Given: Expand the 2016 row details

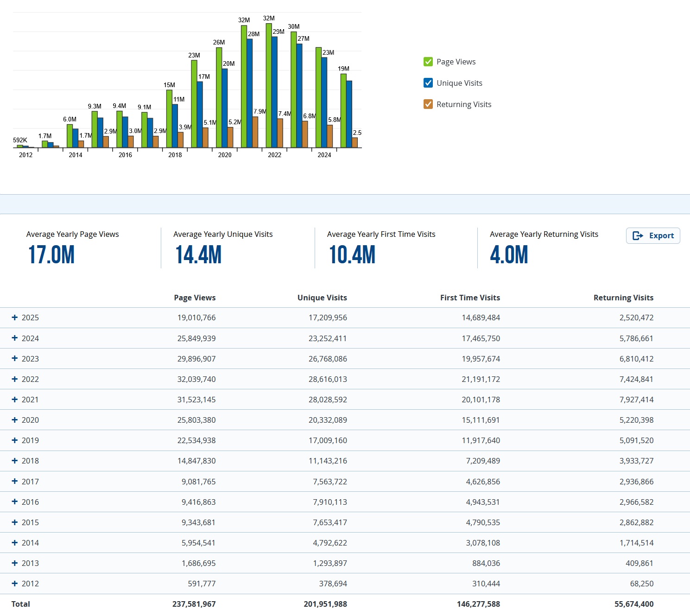Looking at the screenshot, I should pyautogui.click(x=15, y=502).
